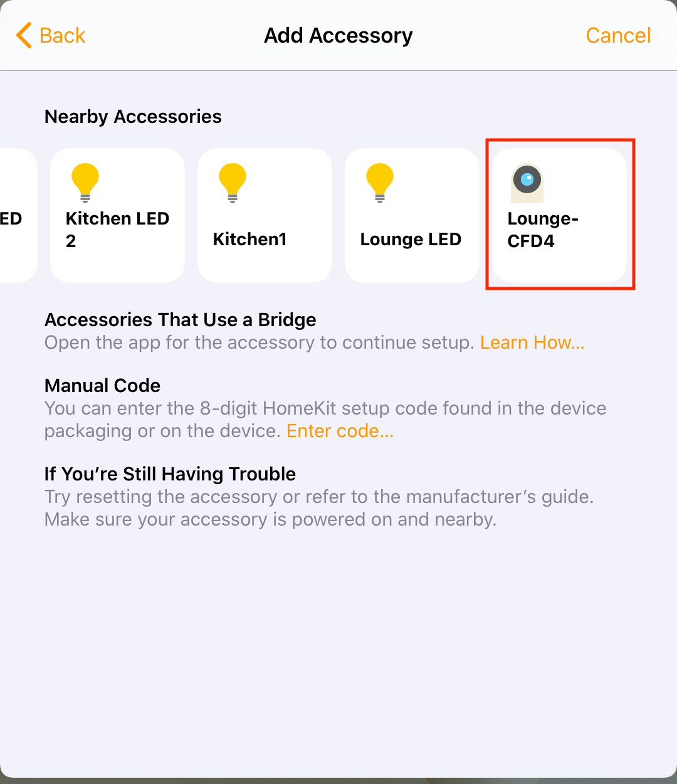677x784 pixels.
Task: Select the Lounge-CFD4 accessory name
Action: pyautogui.click(x=542, y=230)
